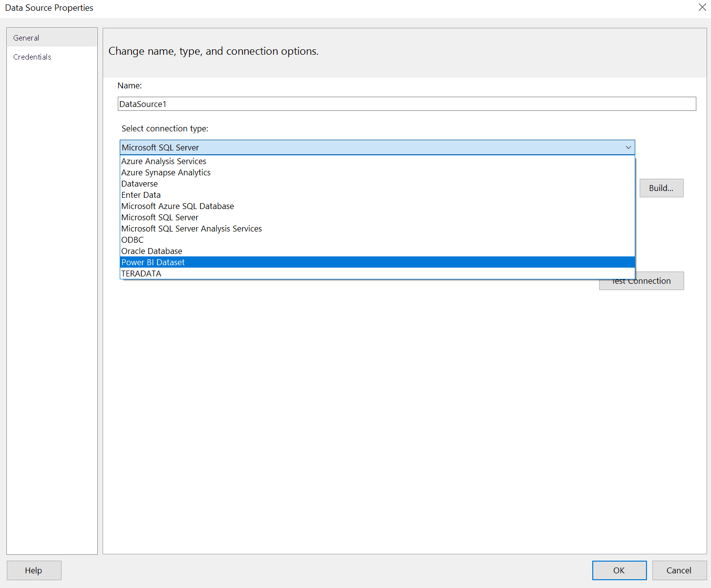
Task: Switch to the General page
Action: [x=26, y=38]
